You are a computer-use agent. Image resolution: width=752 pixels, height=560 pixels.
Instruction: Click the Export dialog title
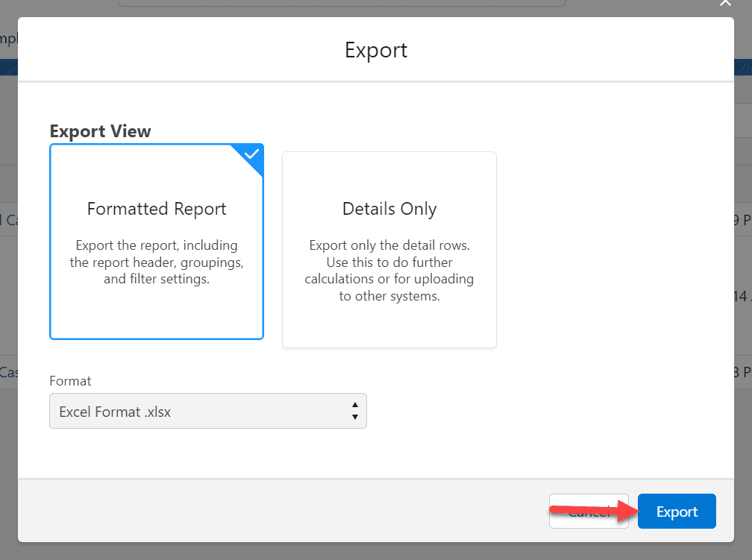375,50
